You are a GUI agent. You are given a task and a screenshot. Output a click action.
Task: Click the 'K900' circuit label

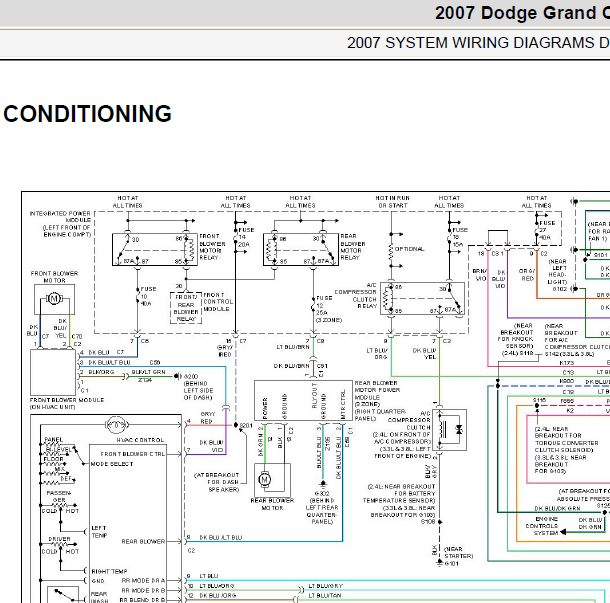[566, 382]
